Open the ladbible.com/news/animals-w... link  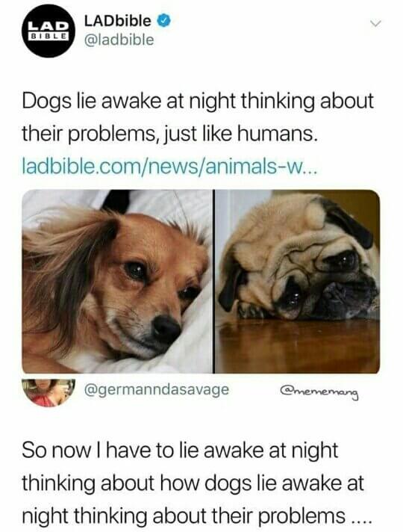pyautogui.click(x=170, y=167)
